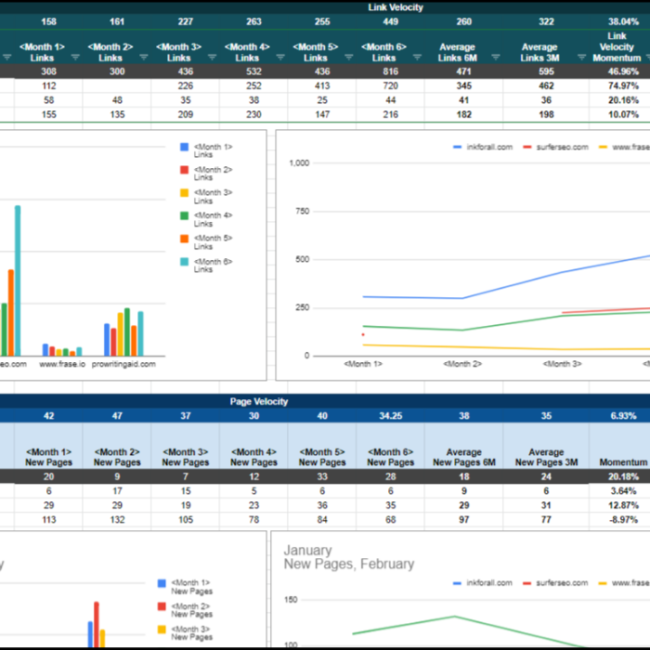Click the Month 1 Links column header
Viewport: 650px width, 650px height.
[x=42, y=52]
